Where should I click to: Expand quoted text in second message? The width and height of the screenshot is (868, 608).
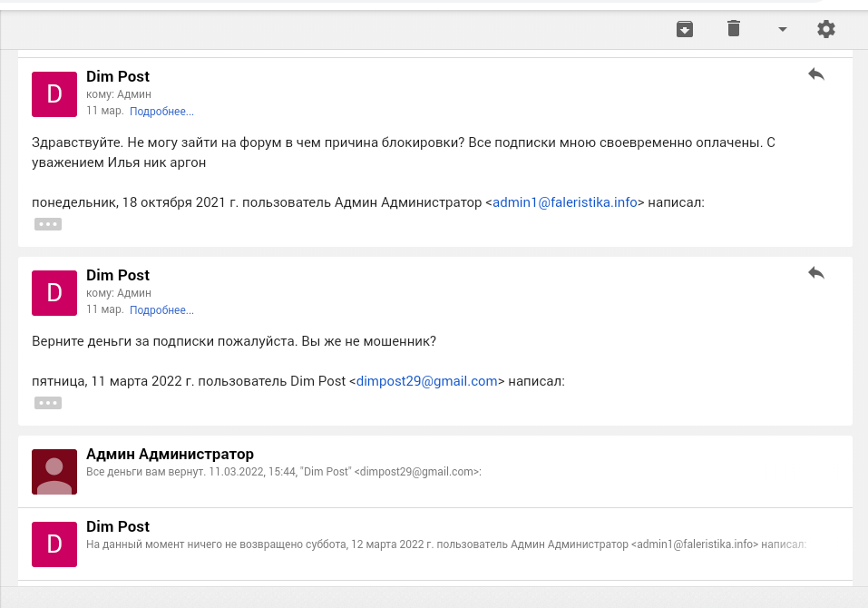48,403
